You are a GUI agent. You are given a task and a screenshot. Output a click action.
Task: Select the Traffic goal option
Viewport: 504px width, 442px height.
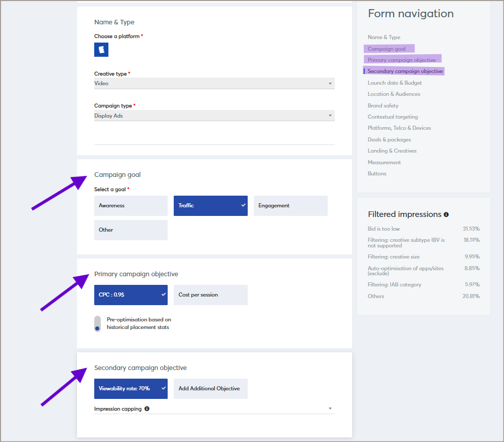tap(210, 206)
